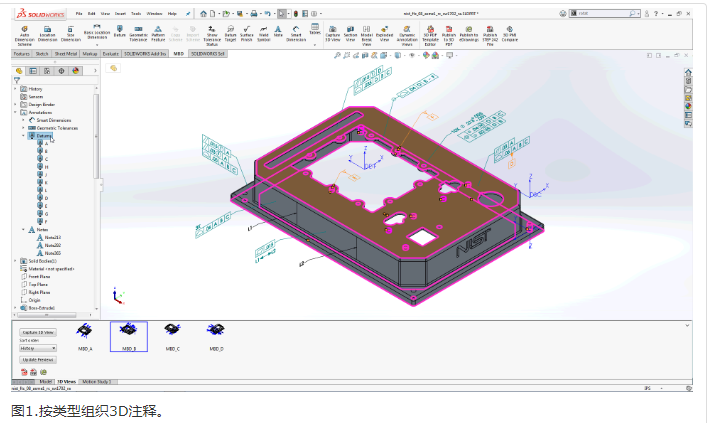The width and height of the screenshot is (715, 423).
Task: Launch the 3D PMI Compare tool
Action: coord(510,37)
